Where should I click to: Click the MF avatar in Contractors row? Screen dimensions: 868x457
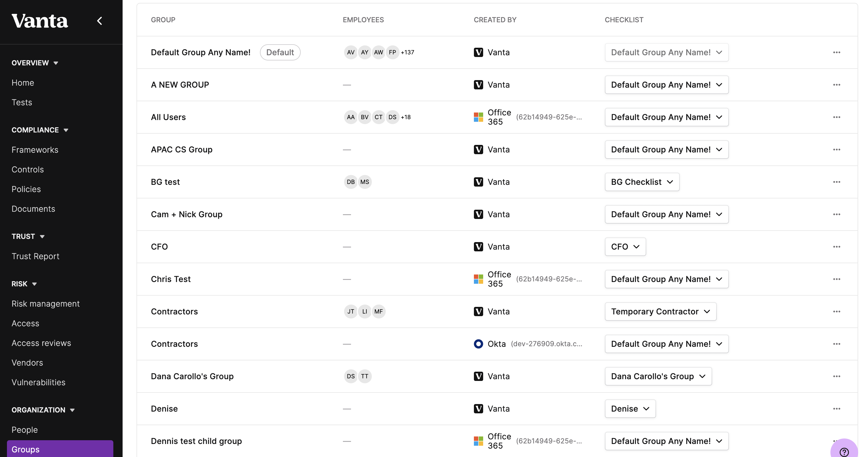(378, 312)
